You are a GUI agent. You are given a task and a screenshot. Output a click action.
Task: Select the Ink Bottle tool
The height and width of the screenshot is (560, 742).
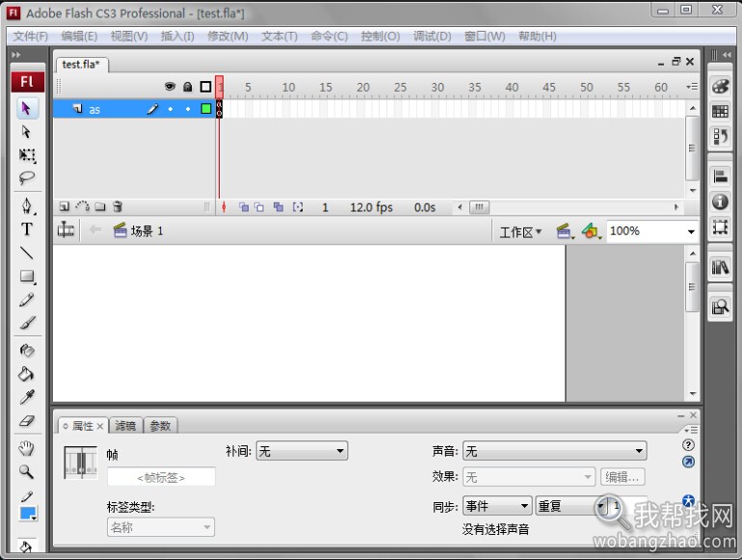pos(27,350)
